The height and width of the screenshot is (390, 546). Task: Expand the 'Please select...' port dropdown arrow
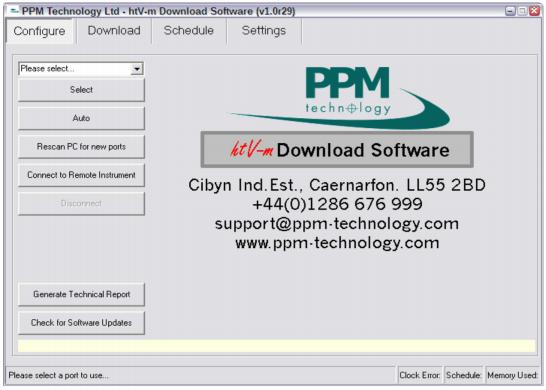(x=137, y=69)
